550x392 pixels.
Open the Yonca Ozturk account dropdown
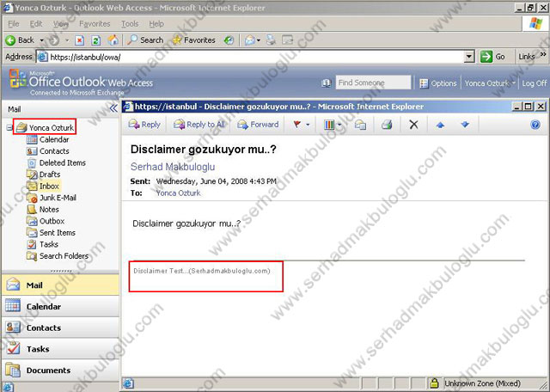click(490, 83)
